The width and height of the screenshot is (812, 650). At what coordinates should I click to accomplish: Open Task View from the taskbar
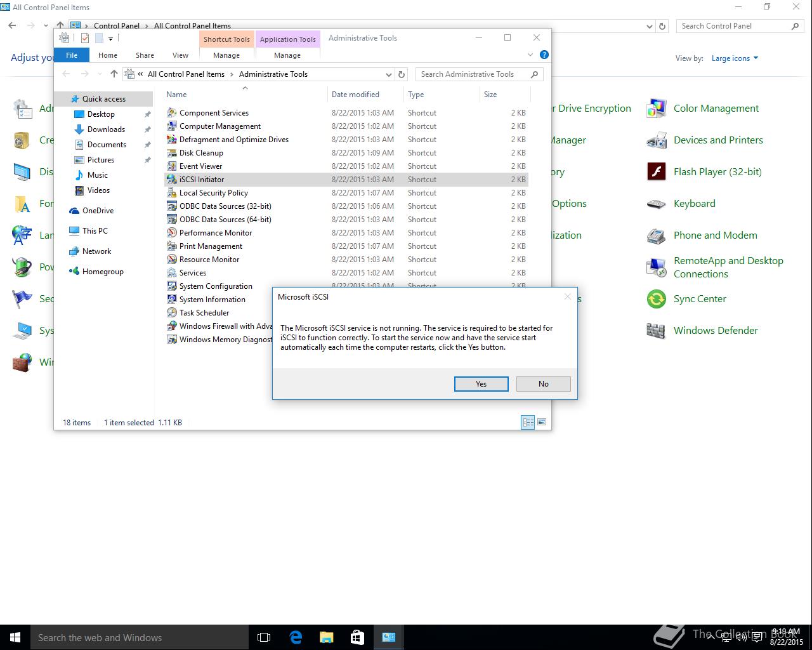[264, 637]
